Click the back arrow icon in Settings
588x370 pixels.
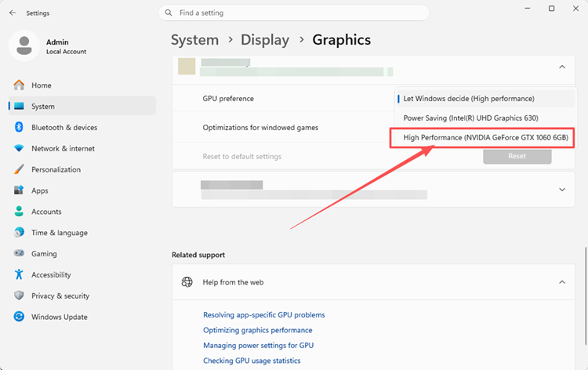[x=13, y=13]
